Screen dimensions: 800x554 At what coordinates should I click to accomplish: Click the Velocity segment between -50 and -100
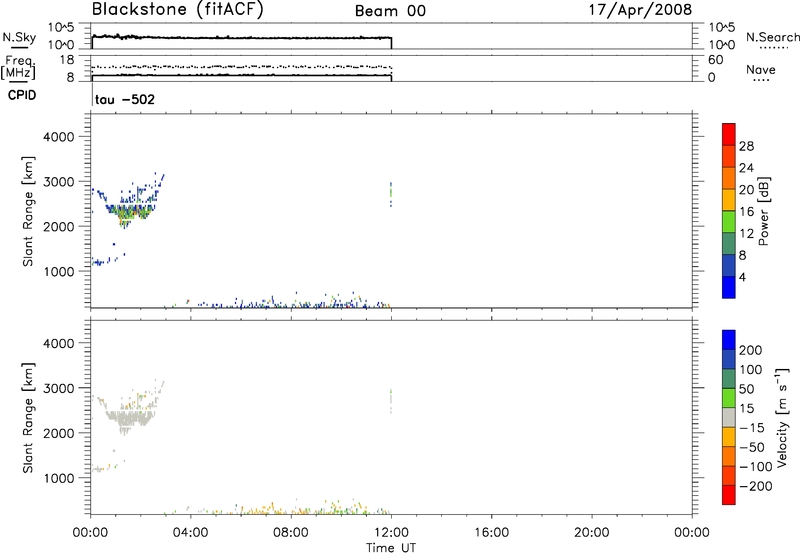[x=729, y=456]
